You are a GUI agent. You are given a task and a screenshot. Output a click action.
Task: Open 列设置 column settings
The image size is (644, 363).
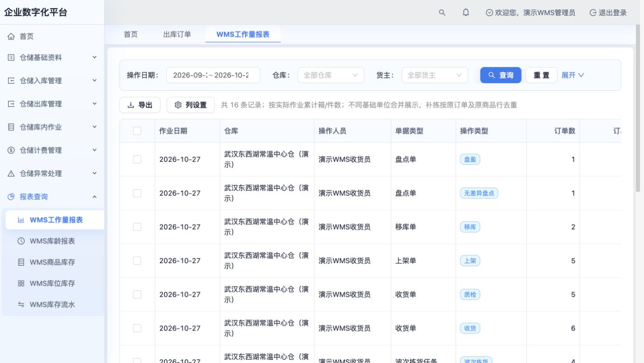[x=190, y=105]
